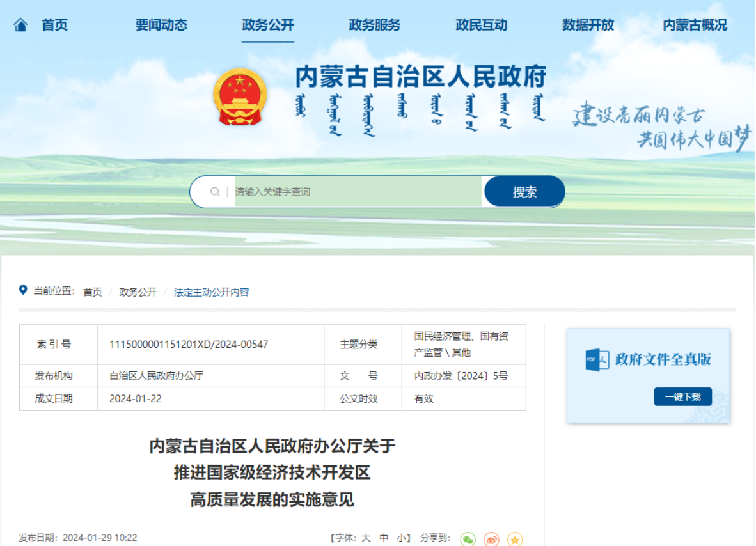
Task: Click the magnifier icon in search box
Action: pos(215,192)
